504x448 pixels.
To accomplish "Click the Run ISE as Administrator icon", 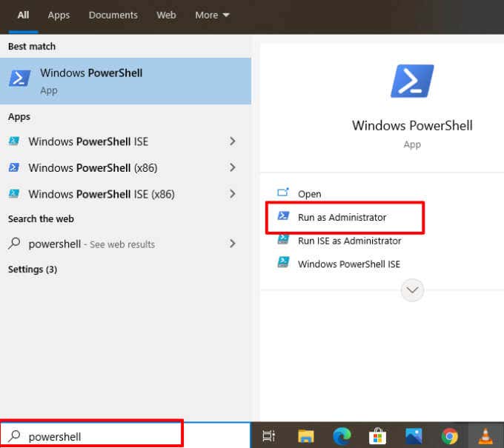I will (x=283, y=239).
